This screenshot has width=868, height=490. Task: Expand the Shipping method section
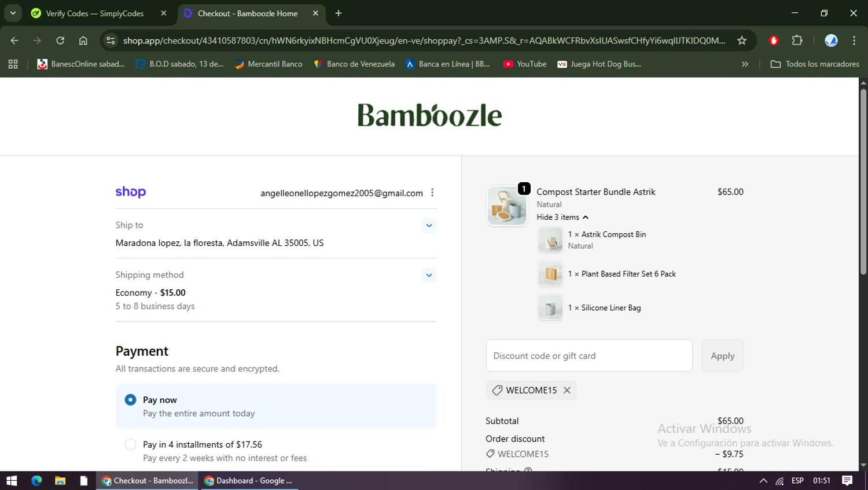pos(429,275)
